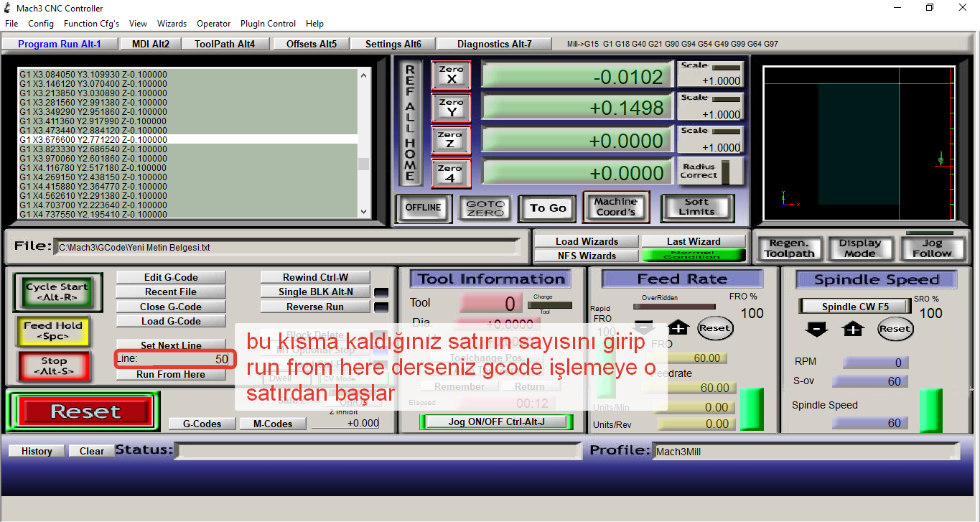Switch to the MDI Alt2 tab
This screenshot has height=522, width=980.
pyautogui.click(x=151, y=44)
